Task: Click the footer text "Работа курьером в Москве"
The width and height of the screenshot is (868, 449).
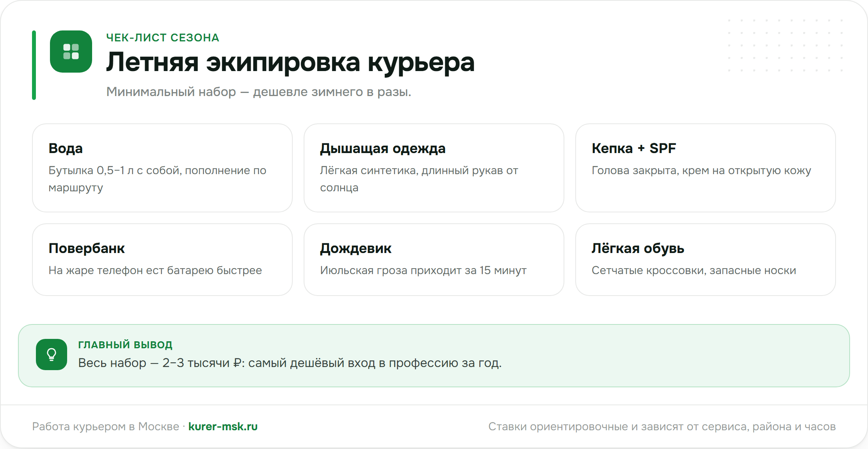Action: coord(106,426)
